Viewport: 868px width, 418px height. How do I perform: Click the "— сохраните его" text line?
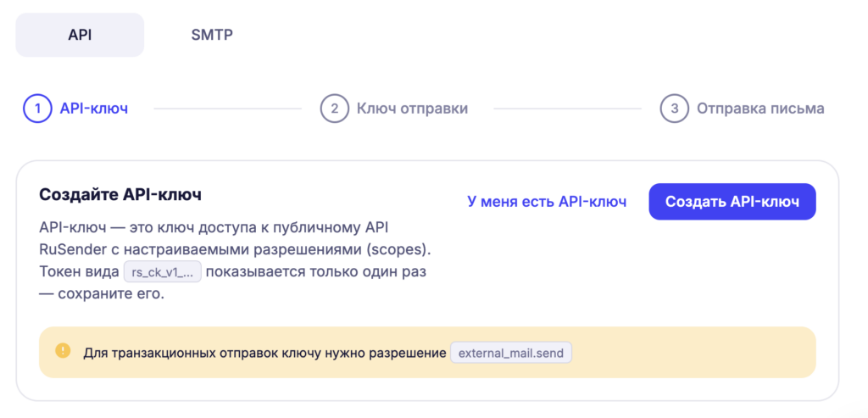[x=102, y=294]
